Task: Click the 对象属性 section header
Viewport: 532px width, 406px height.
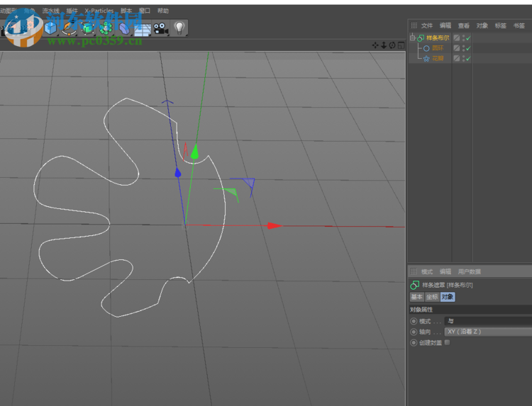Action: (x=470, y=310)
